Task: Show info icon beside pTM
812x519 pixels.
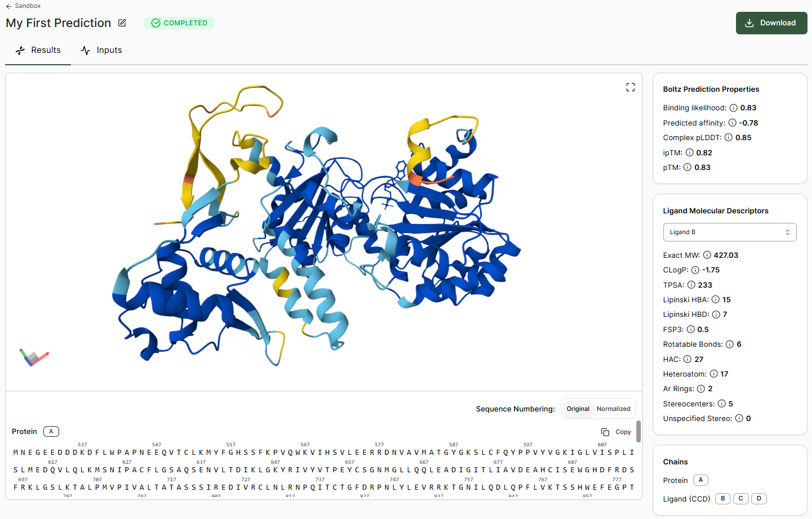Action: click(688, 167)
